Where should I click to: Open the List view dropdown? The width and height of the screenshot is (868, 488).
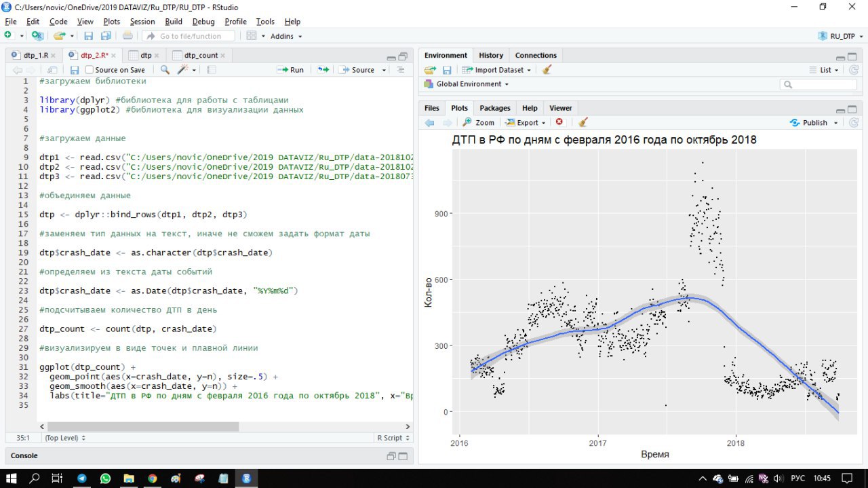pos(824,70)
